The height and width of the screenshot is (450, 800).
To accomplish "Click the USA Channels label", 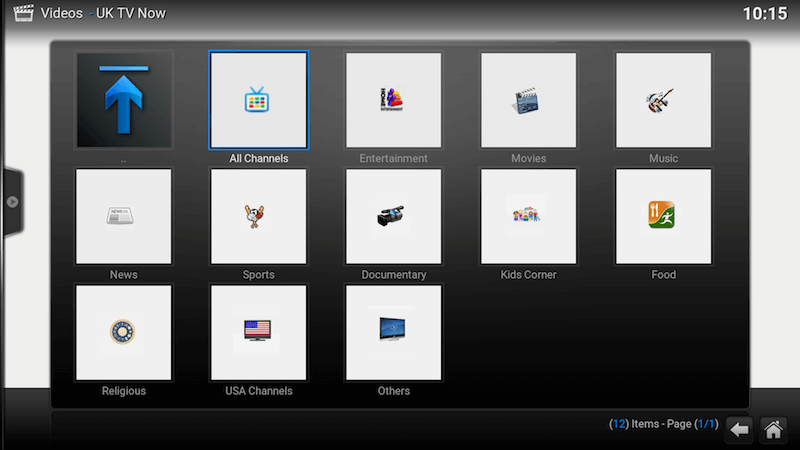I will (x=258, y=391).
